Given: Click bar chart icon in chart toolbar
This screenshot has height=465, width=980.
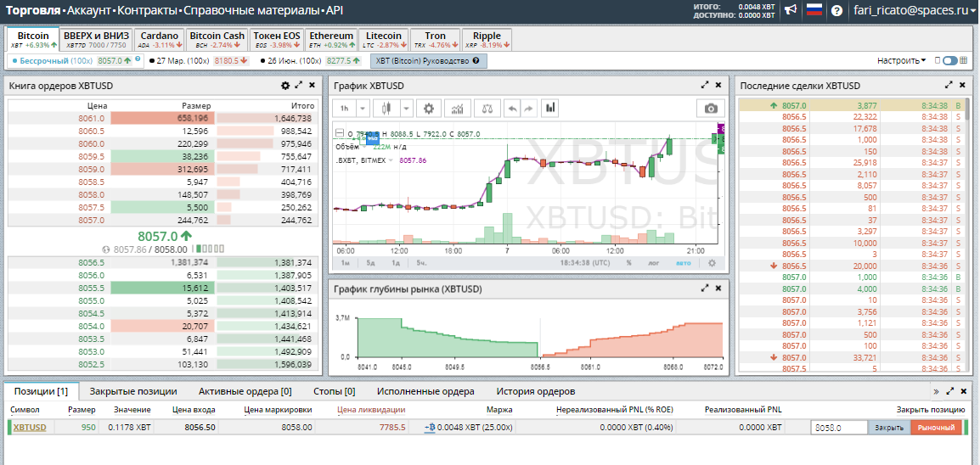Looking at the screenshot, I should pos(550,108).
